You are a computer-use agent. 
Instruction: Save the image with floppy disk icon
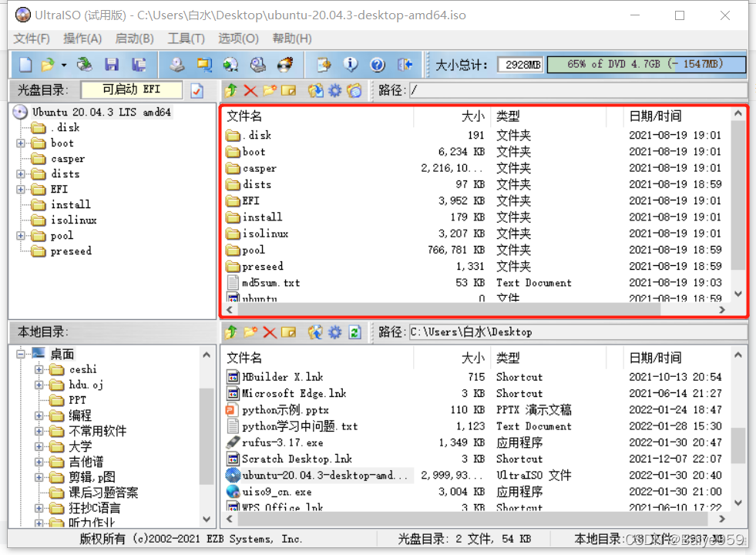[112, 64]
